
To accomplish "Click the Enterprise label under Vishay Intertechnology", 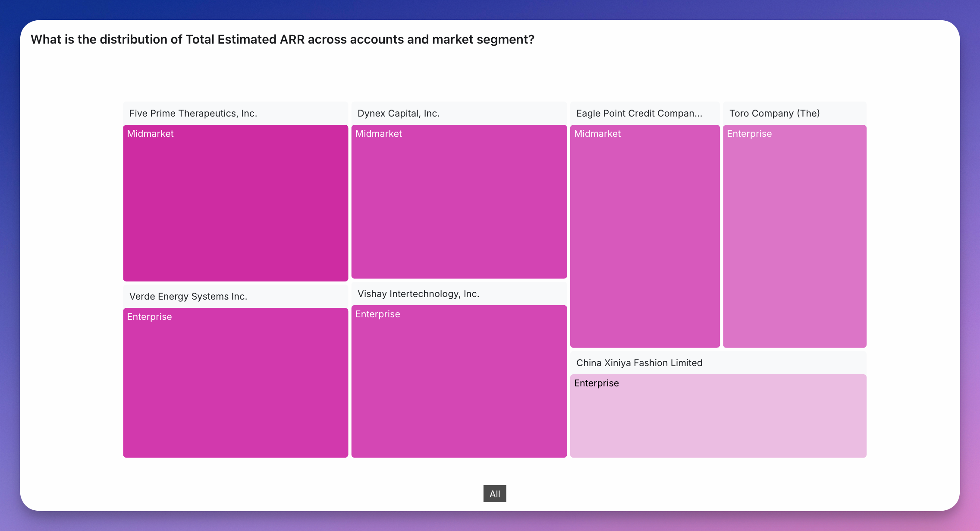I will point(377,314).
